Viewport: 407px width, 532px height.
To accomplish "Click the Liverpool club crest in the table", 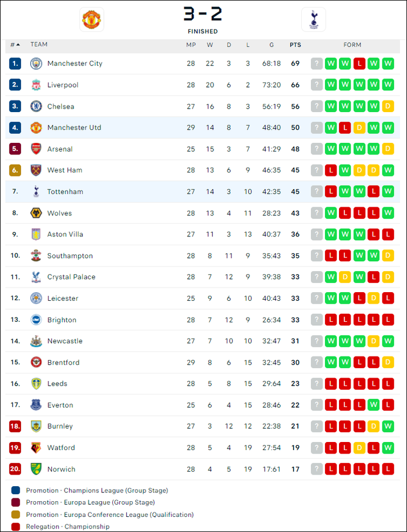I will tap(36, 85).
